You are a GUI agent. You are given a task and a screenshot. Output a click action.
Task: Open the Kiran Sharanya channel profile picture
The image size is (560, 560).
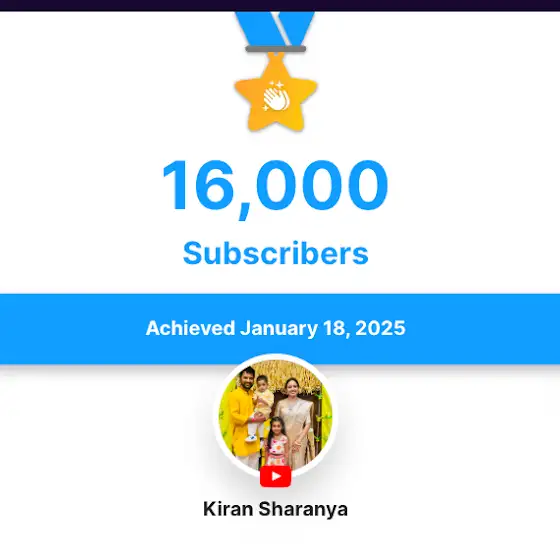pyautogui.click(x=275, y=415)
